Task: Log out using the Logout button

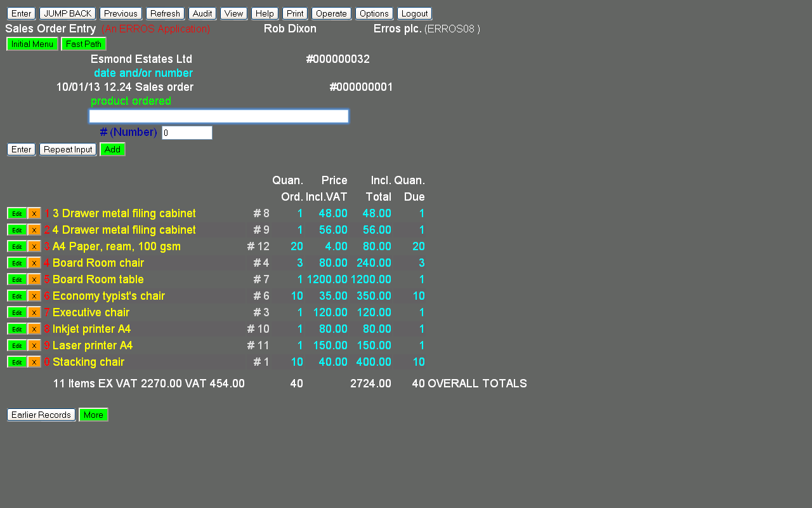Action: [x=414, y=13]
